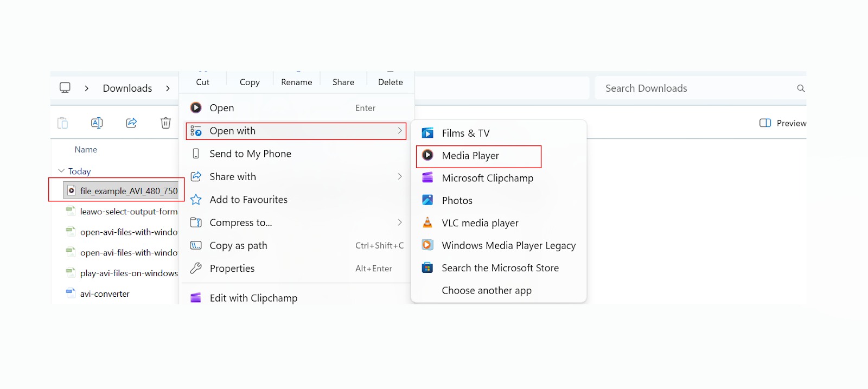Select Open with menu entry
This screenshot has height=389, width=868.
[x=296, y=131]
